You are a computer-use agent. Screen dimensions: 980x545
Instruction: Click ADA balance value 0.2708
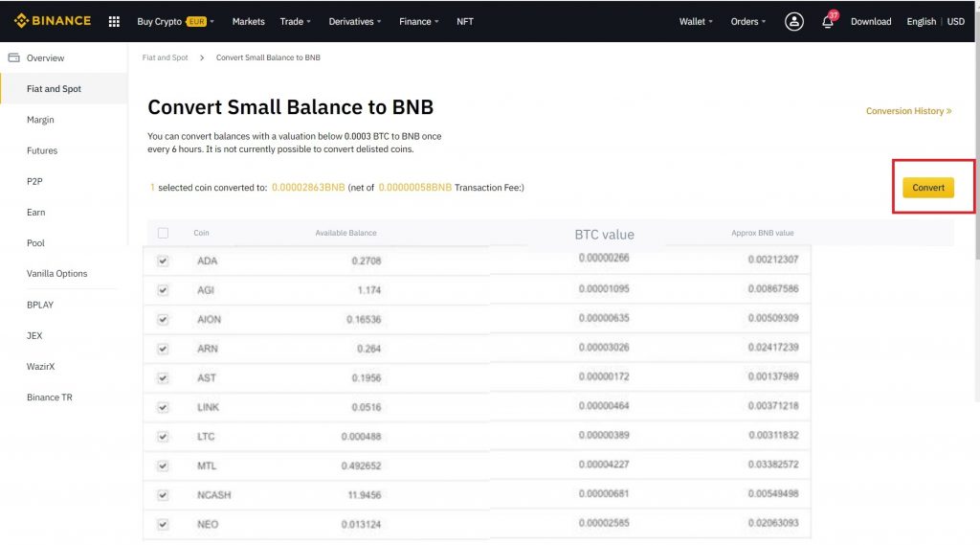[367, 261]
